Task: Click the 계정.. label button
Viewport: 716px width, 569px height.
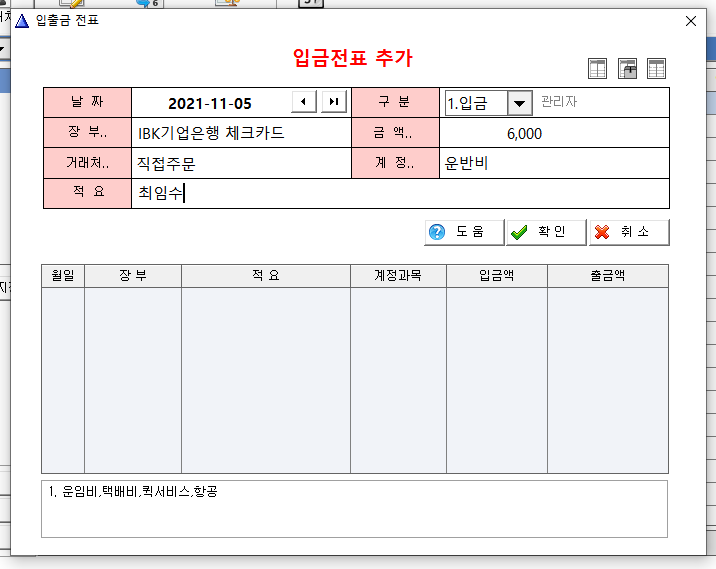Action: (x=395, y=163)
